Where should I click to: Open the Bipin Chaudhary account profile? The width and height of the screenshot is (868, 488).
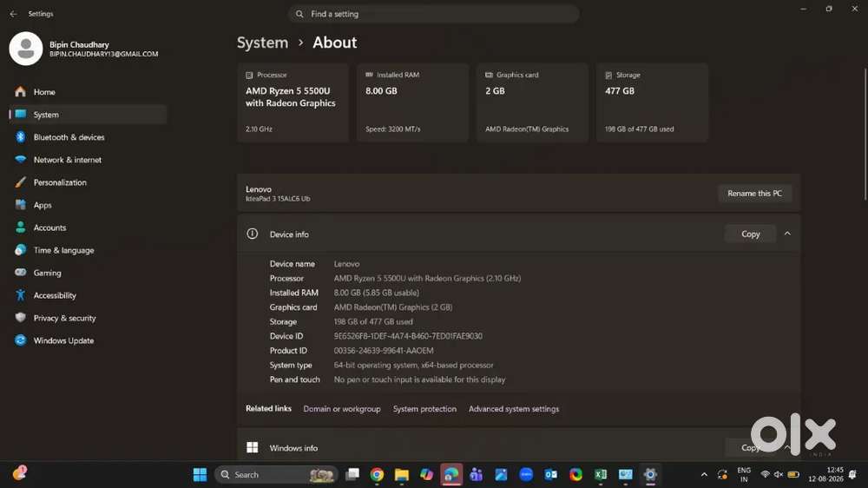coord(83,49)
